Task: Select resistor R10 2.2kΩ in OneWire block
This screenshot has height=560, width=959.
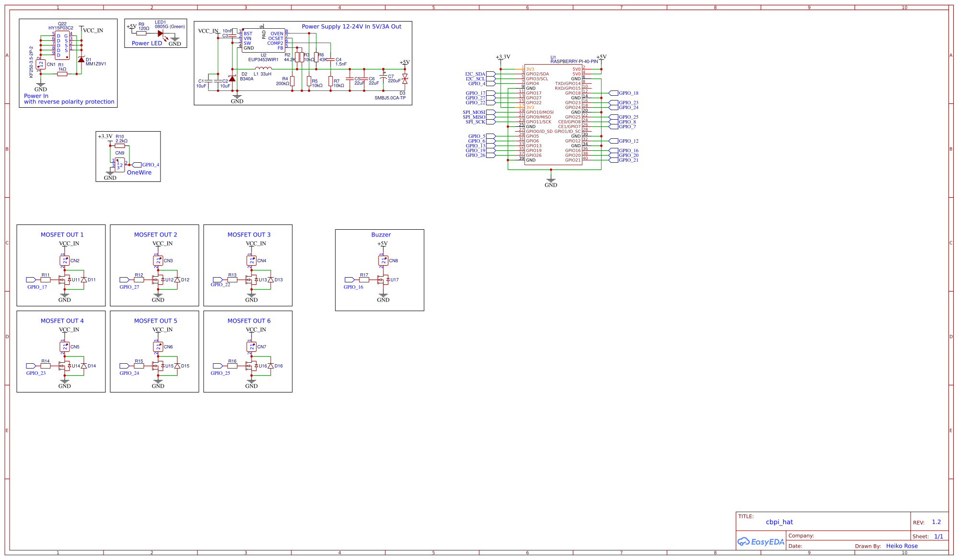Action: click(x=119, y=145)
